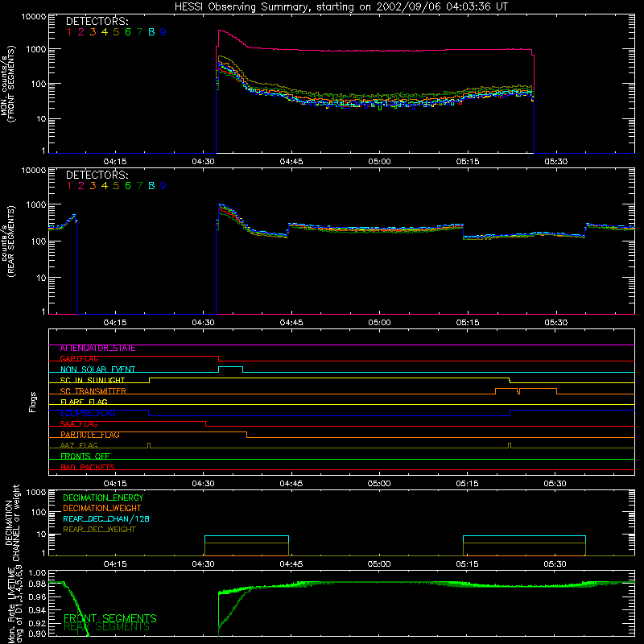Click the FLARE_FLAG label
644x644 pixels.
tap(84, 402)
